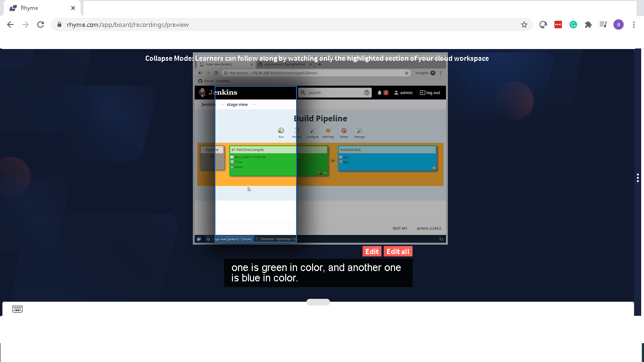View site info via the lock icon
Image resolution: width=644 pixels, height=362 pixels.
pos(59,25)
